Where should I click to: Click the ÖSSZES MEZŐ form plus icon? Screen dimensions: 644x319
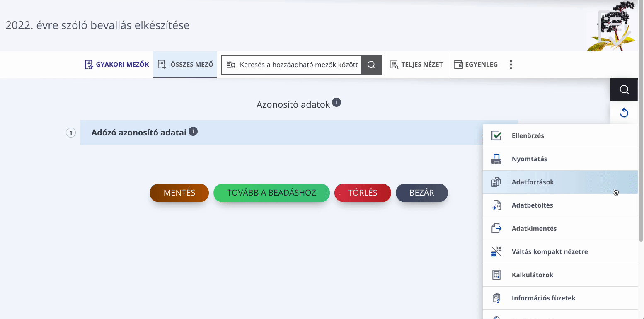tap(162, 65)
